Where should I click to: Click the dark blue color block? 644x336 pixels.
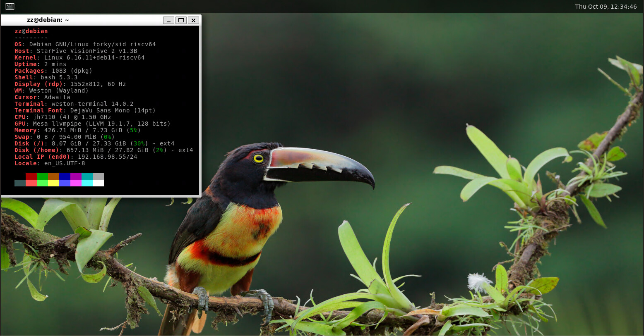pyautogui.click(x=65, y=176)
